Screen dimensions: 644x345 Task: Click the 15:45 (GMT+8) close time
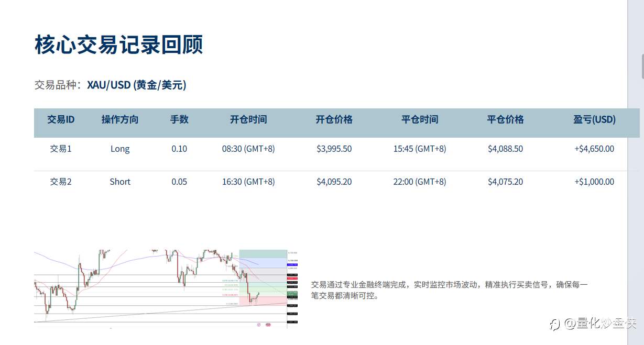click(420, 149)
